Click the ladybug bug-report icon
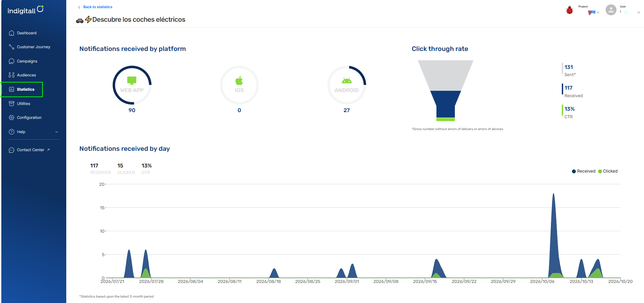The width and height of the screenshot is (644, 303). (x=570, y=10)
